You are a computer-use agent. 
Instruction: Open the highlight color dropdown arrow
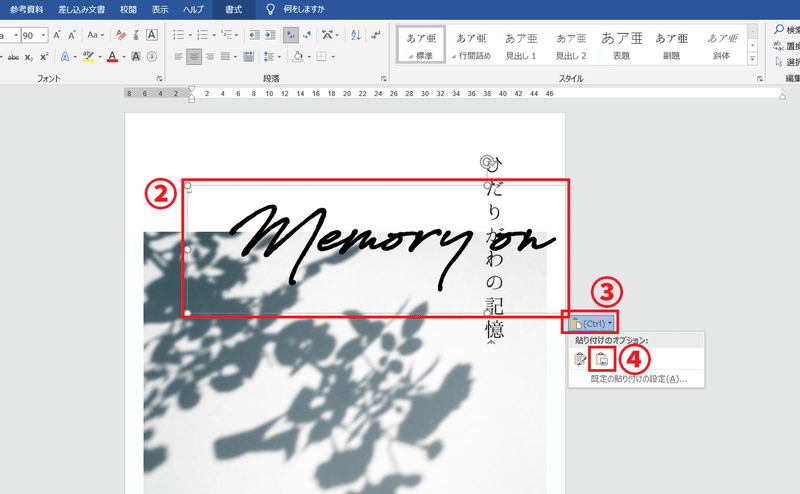point(100,57)
